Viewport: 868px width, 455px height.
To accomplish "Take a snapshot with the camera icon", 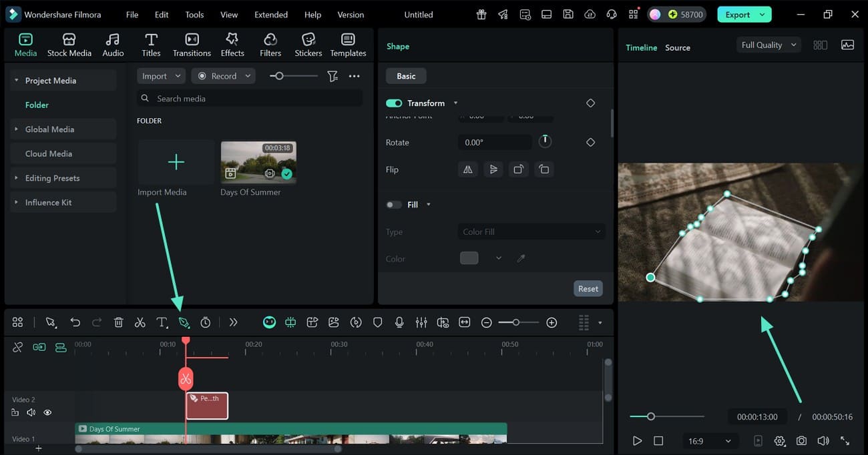I will tap(801, 441).
